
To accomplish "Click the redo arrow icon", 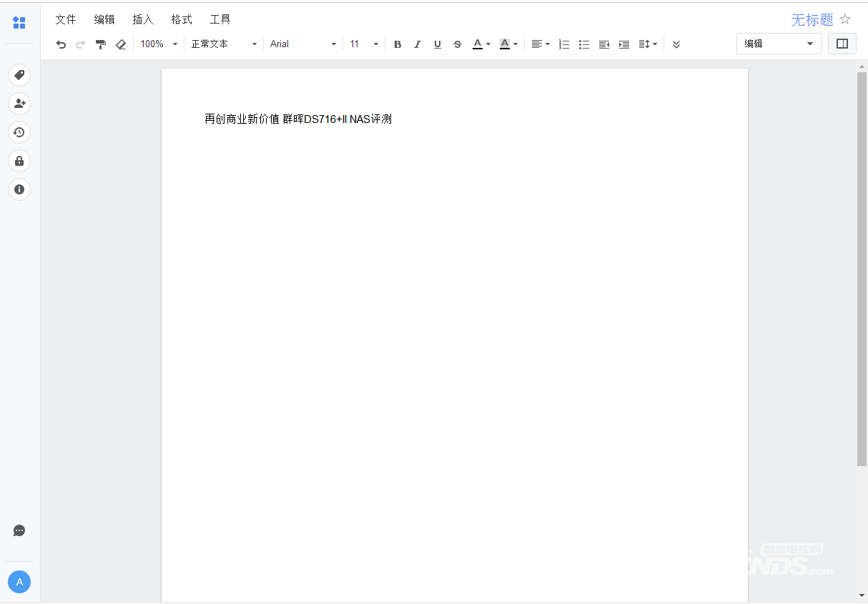I will point(81,44).
